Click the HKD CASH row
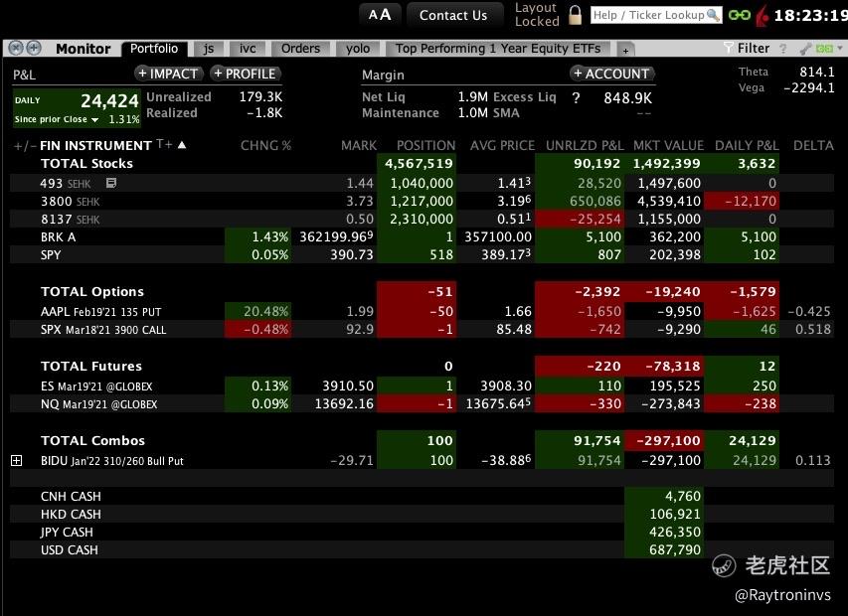848x616 pixels. click(422, 514)
